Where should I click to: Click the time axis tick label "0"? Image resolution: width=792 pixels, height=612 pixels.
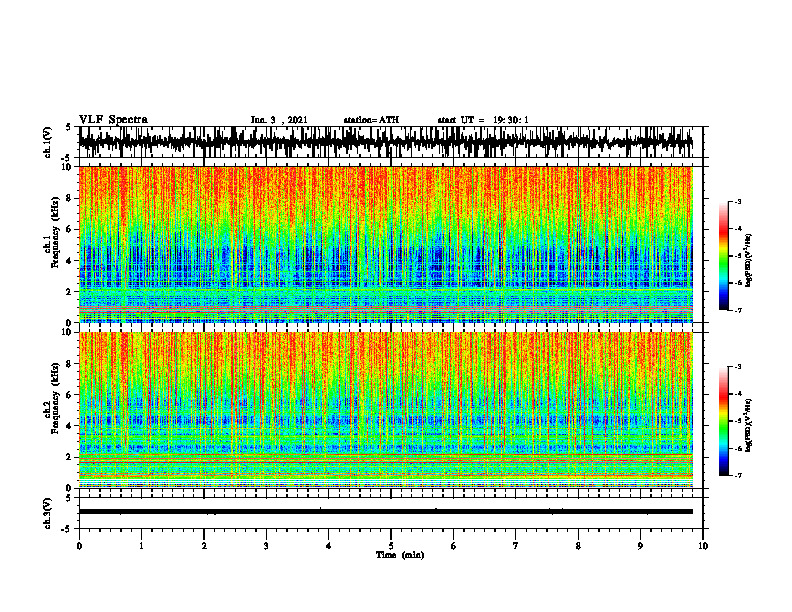79,546
